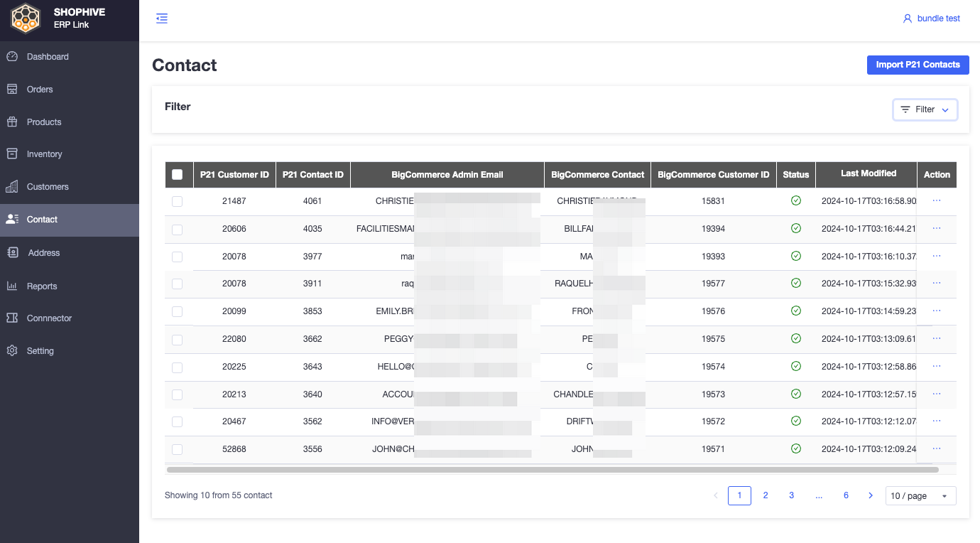Screen dimensions: 980x543
Task: Click the Connector ticket icon
Action: point(12,318)
